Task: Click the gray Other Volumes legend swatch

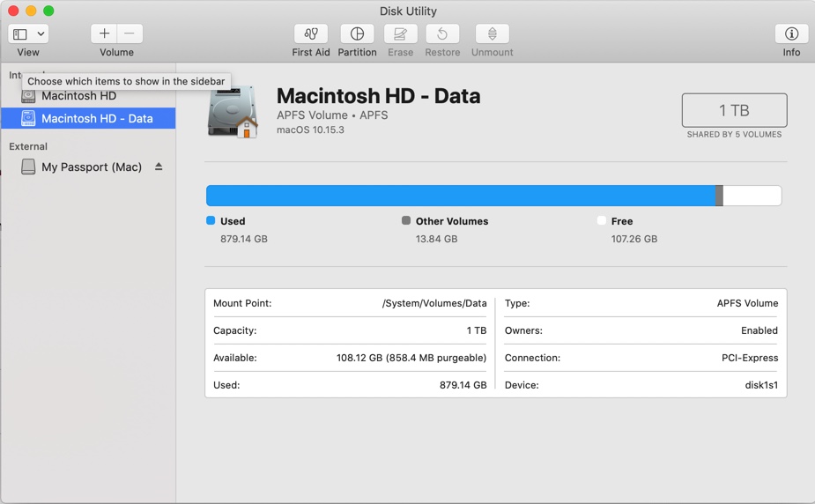Action: point(406,220)
